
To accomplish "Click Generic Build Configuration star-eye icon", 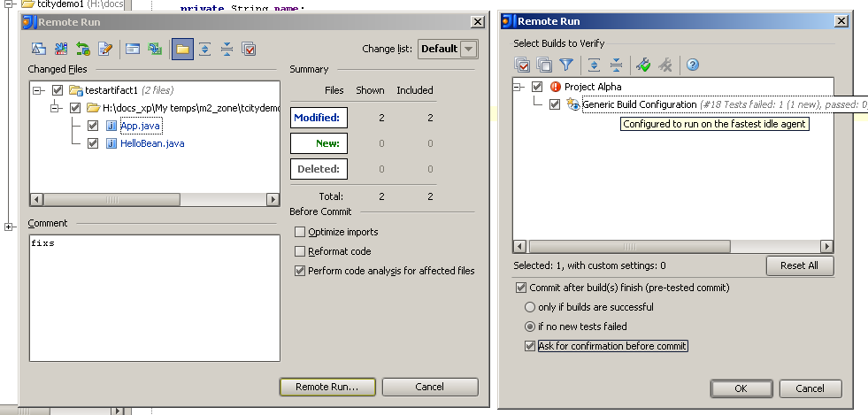I will coord(573,104).
